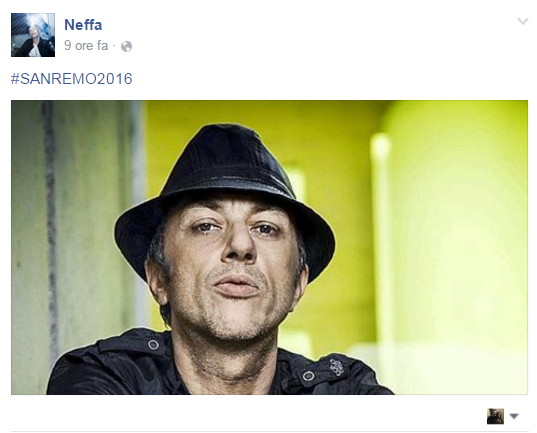
Task: Click the small commenter avatar icon below photo
Action: (x=495, y=416)
